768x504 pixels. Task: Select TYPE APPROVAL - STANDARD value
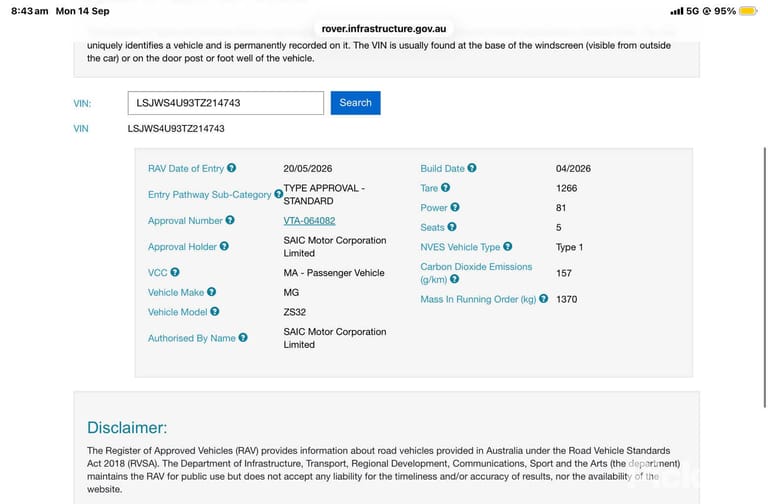(x=324, y=194)
